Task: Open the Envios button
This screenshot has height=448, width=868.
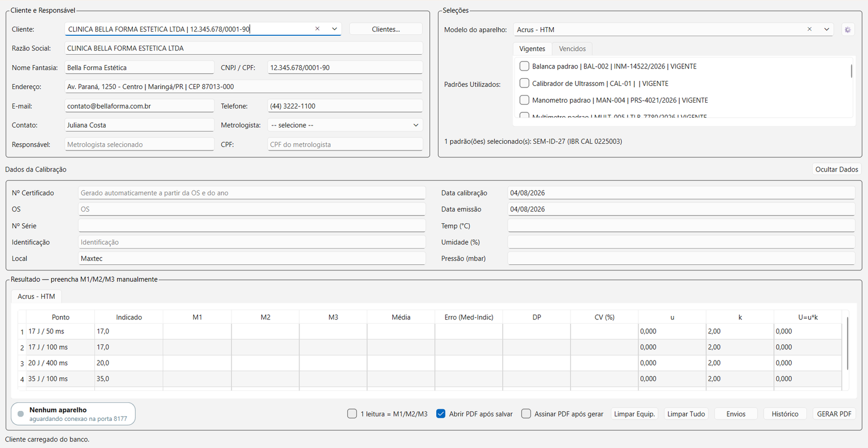Action: pyautogui.click(x=736, y=414)
